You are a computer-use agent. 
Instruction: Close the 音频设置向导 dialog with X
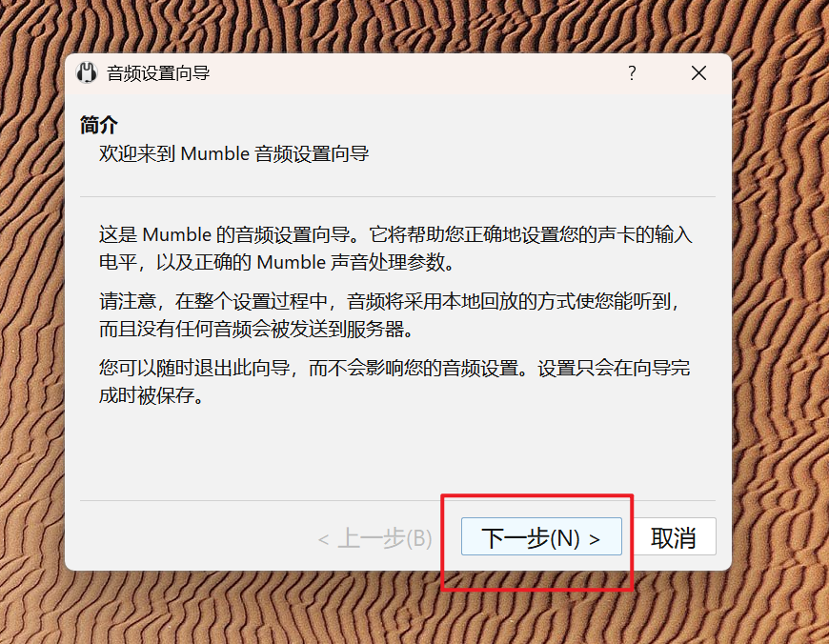pyautogui.click(x=698, y=73)
